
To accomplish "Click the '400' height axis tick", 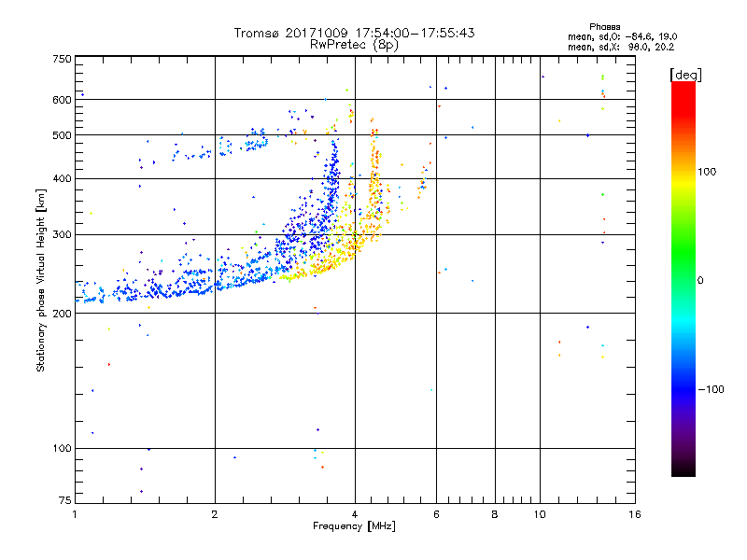I will [x=62, y=178].
